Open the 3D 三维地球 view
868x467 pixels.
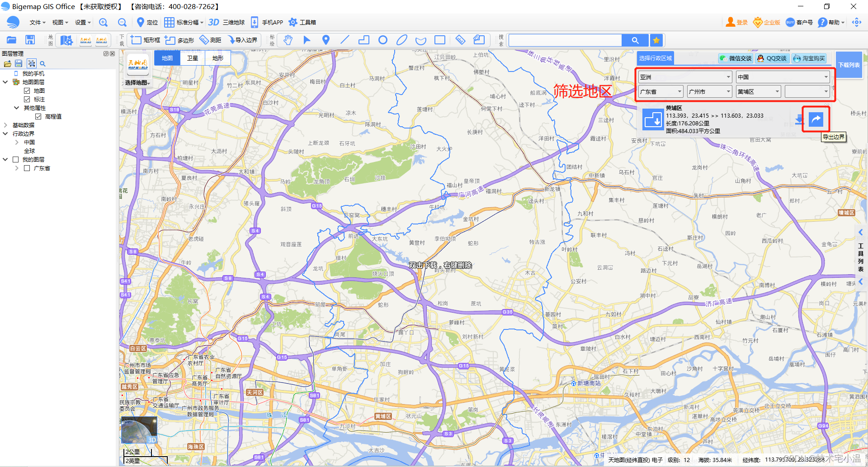(226, 22)
